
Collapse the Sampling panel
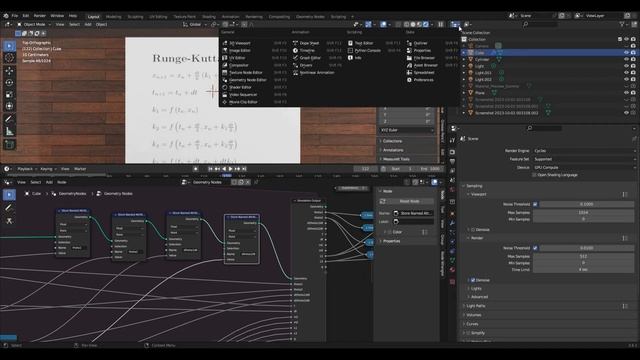[x=473, y=186]
